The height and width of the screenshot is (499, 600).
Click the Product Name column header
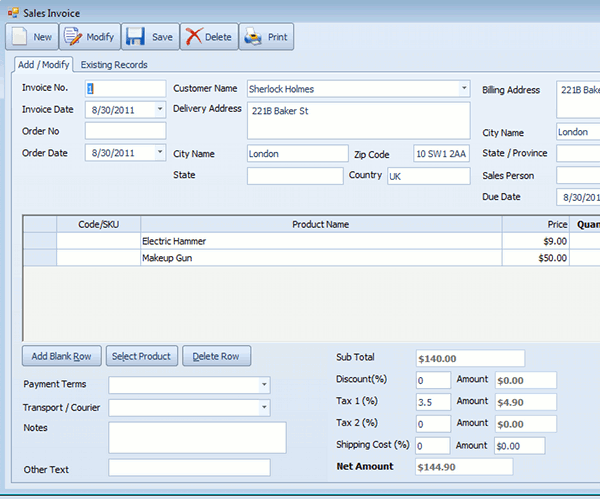(x=321, y=224)
